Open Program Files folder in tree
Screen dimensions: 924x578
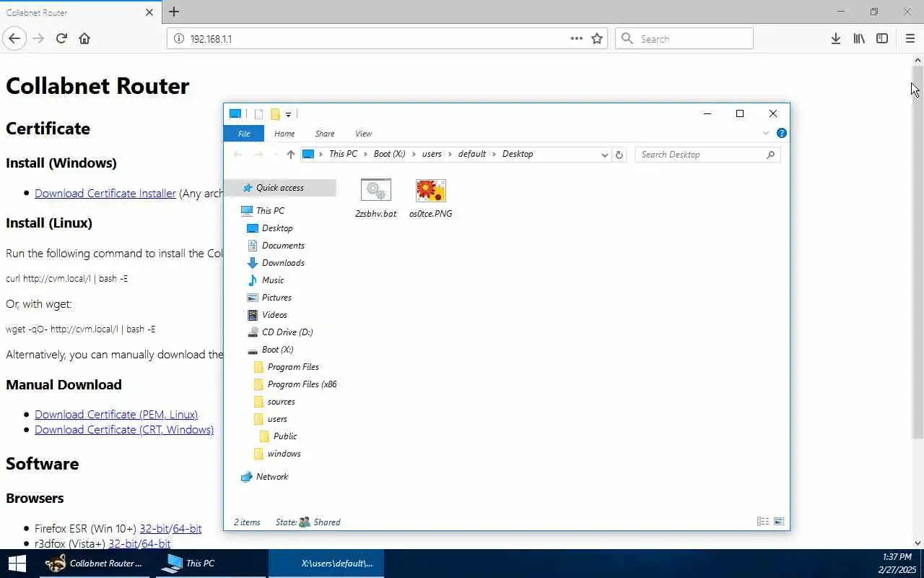pos(293,367)
